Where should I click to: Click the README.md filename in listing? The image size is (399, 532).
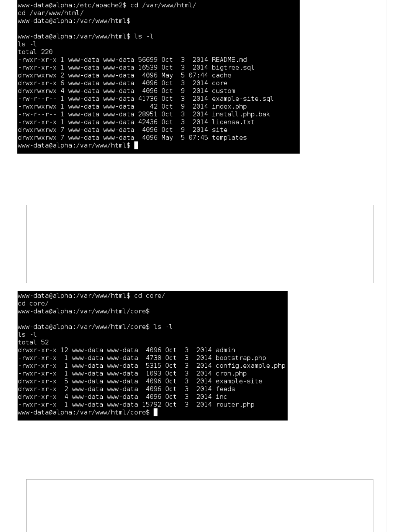click(229, 60)
